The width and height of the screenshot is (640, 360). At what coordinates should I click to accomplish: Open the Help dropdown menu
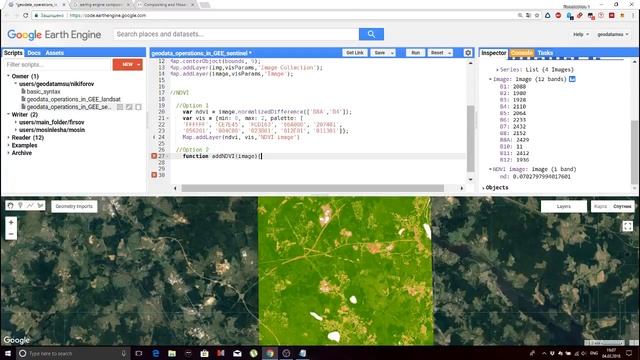pos(581,34)
